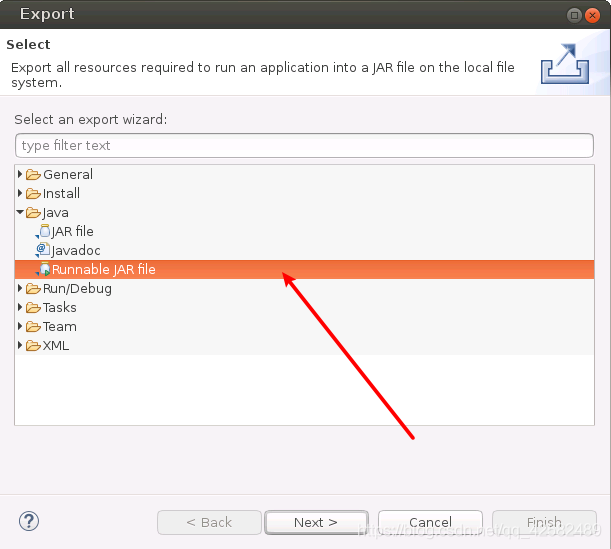Click the Cancel button
611x549 pixels.
[x=430, y=523]
